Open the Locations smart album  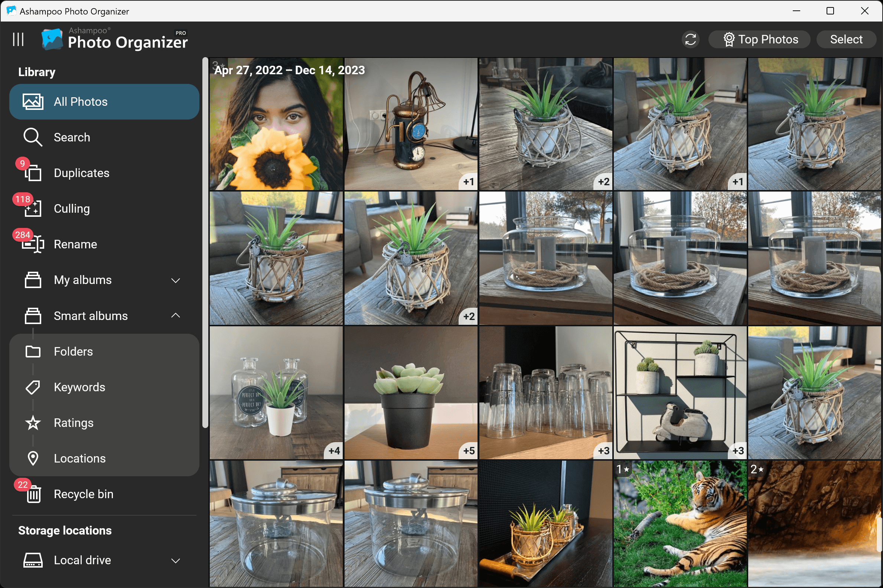coord(79,458)
